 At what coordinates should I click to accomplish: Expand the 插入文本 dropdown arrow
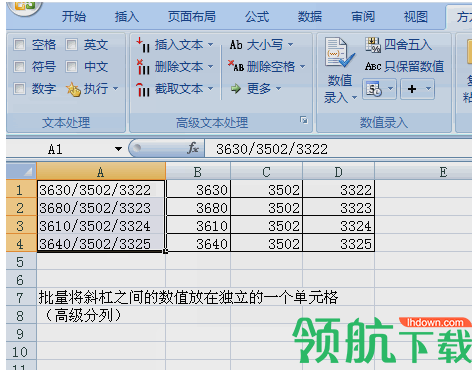211,44
